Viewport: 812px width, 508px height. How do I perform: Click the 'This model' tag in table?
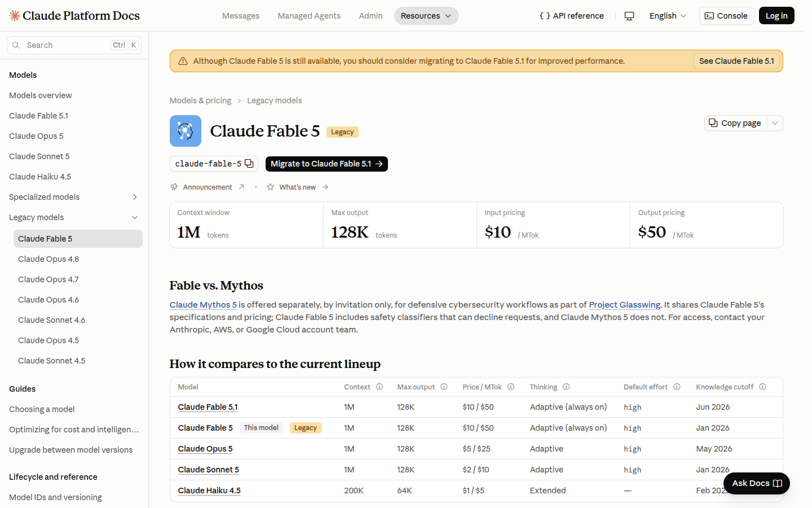(x=261, y=428)
